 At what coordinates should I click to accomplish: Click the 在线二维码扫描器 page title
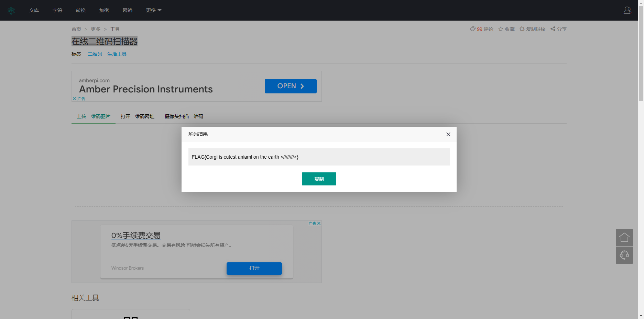[x=105, y=42]
